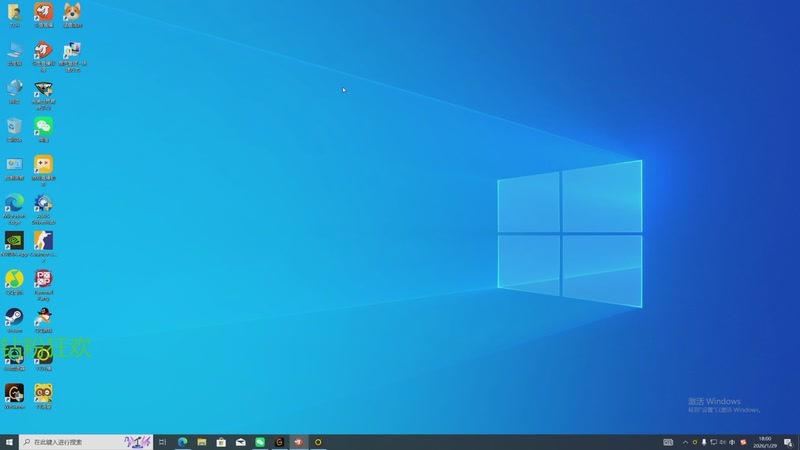The width and height of the screenshot is (800, 450).
Task: Launch Counter-Strike 2 desktop shortcut
Action: pyautogui.click(x=43, y=247)
